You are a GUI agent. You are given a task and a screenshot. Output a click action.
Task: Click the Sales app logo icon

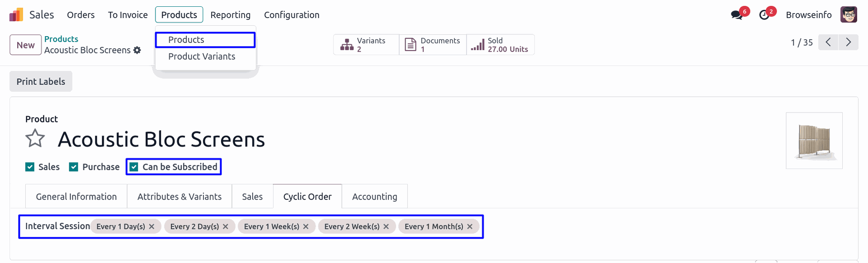coord(16,15)
